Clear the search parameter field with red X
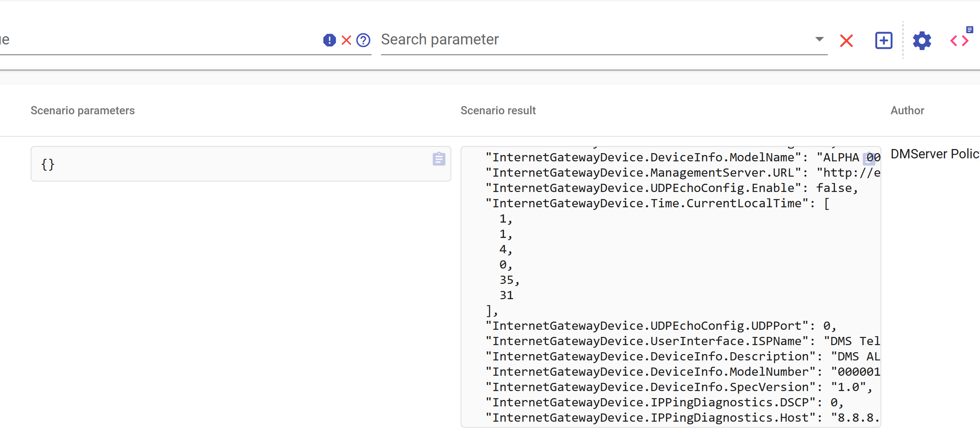 [846, 41]
